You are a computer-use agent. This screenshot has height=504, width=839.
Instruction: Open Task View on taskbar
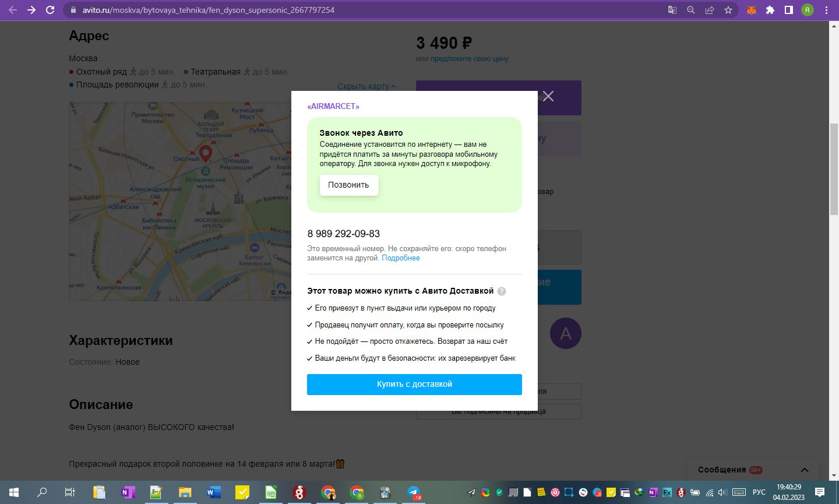pos(70,492)
